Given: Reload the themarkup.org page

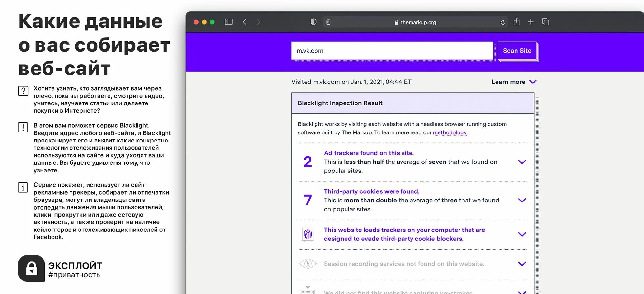Looking at the screenshot, I should tap(503, 22).
